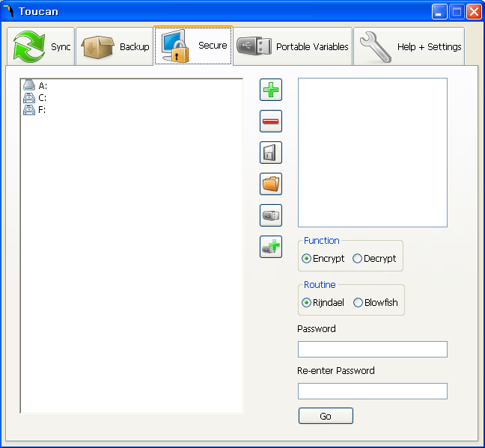
Task: Click the orange folder Open job button
Action: pyautogui.click(x=271, y=184)
